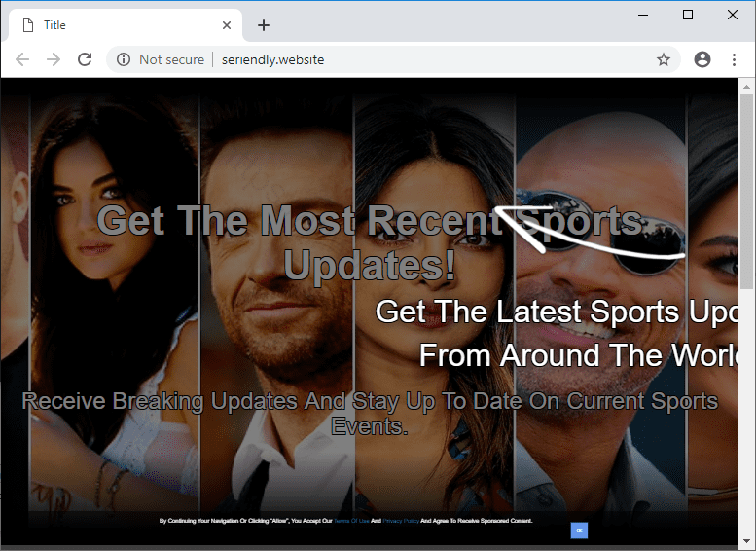Click the browser back arrow

tap(22, 59)
